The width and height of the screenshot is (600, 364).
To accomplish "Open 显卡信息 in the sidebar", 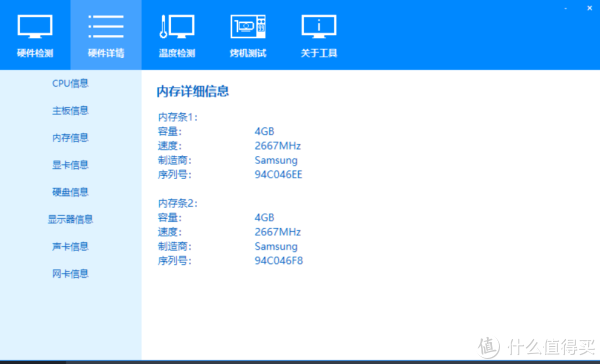I will pyautogui.click(x=70, y=165).
